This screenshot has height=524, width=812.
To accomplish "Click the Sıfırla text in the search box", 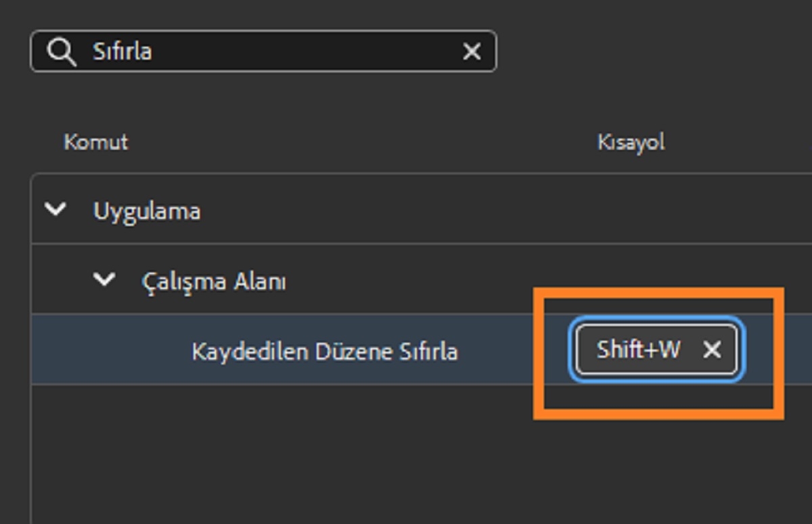I will click(x=122, y=51).
